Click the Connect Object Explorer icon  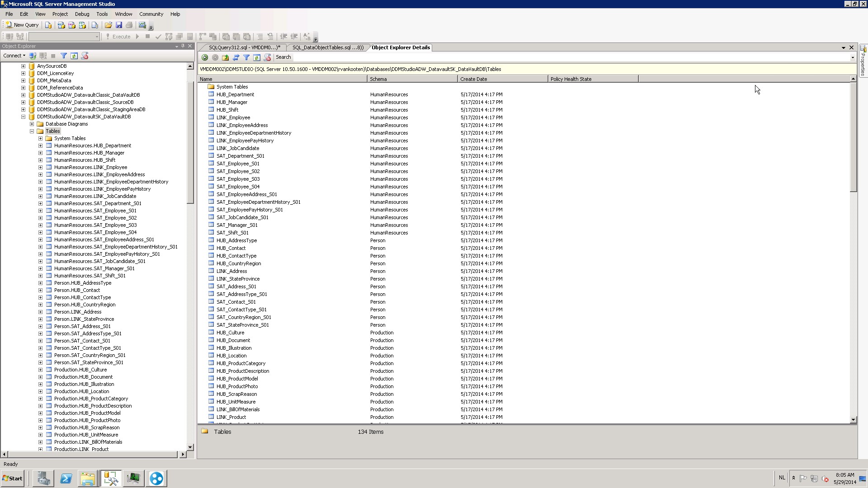click(x=33, y=56)
